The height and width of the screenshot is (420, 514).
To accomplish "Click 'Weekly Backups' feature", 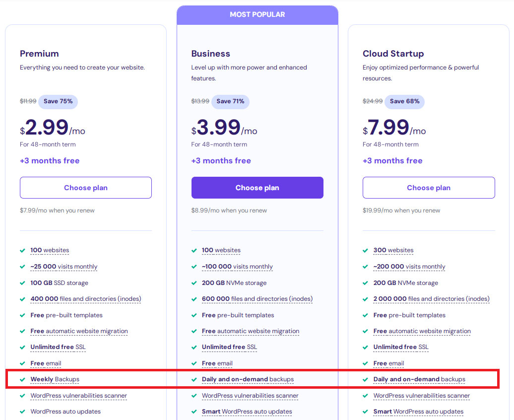I will [x=55, y=379].
